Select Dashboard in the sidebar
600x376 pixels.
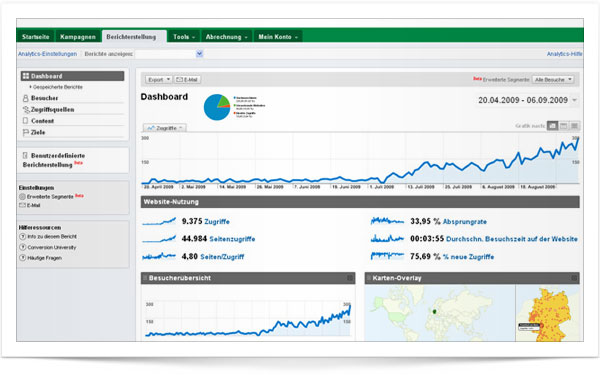[72, 76]
